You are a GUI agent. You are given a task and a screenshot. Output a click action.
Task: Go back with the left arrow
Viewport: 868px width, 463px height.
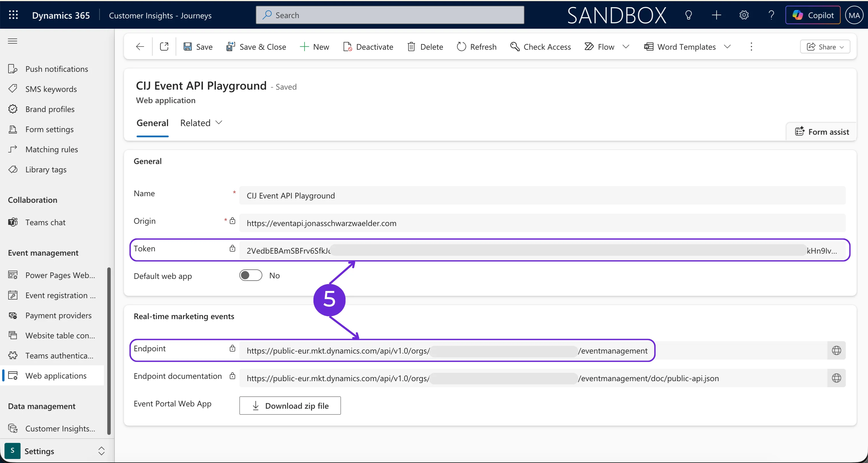tap(140, 47)
